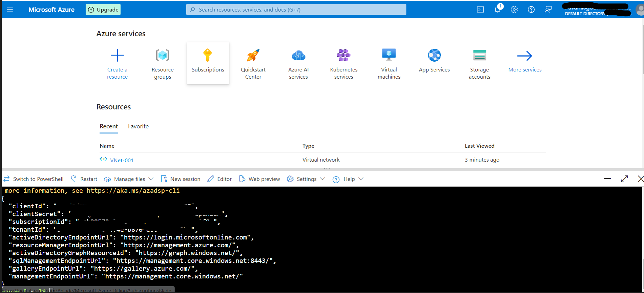Expand the Cloud Shell Help dropdown
The image size is (644, 293).
[x=348, y=179]
